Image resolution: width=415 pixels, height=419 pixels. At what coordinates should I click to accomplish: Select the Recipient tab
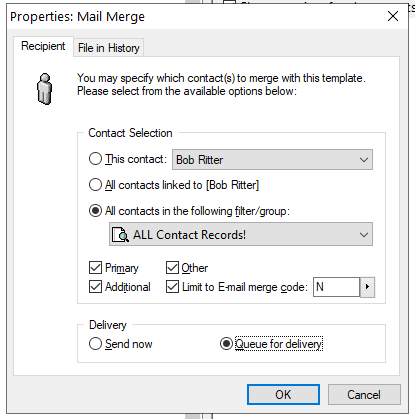(43, 46)
